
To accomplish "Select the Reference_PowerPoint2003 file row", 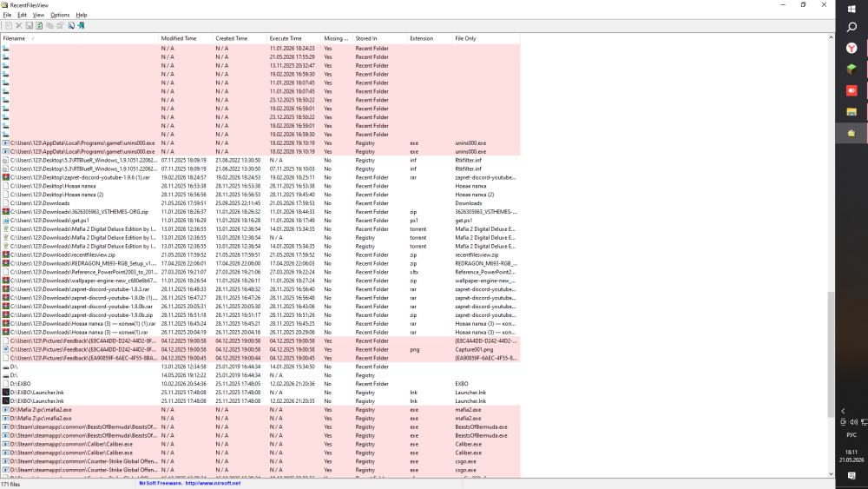I will (x=260, y=272).
